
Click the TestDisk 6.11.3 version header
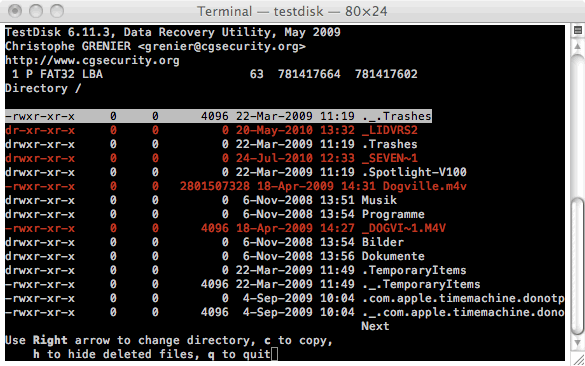(172, 32)
